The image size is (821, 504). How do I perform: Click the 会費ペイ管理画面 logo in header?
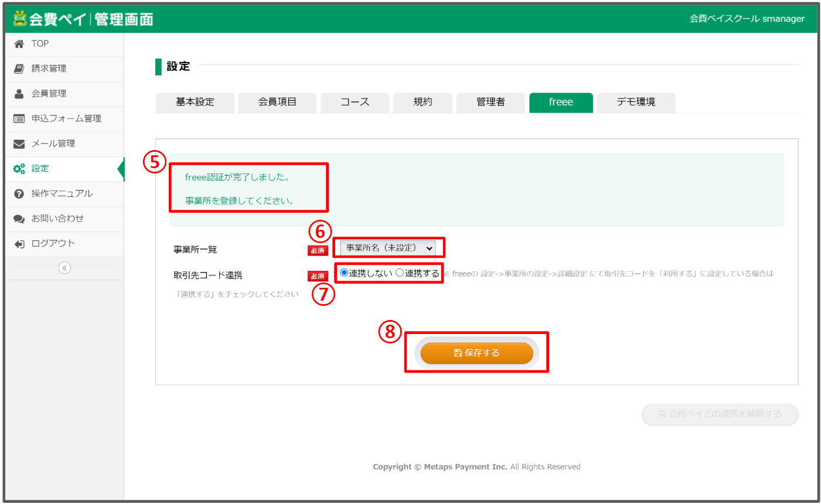[x=83, y=19]
